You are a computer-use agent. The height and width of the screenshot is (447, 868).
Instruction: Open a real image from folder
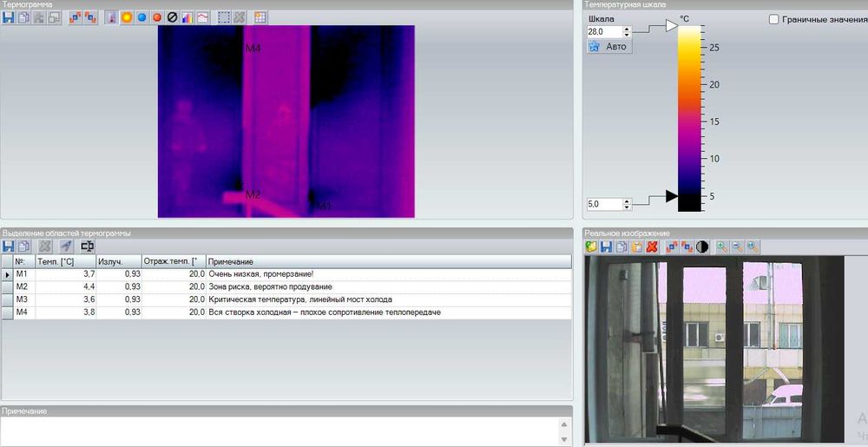tap(591, 247)
